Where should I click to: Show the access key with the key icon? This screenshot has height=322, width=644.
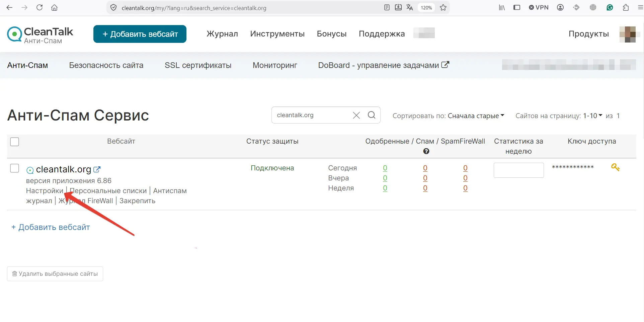coord(615,167)
